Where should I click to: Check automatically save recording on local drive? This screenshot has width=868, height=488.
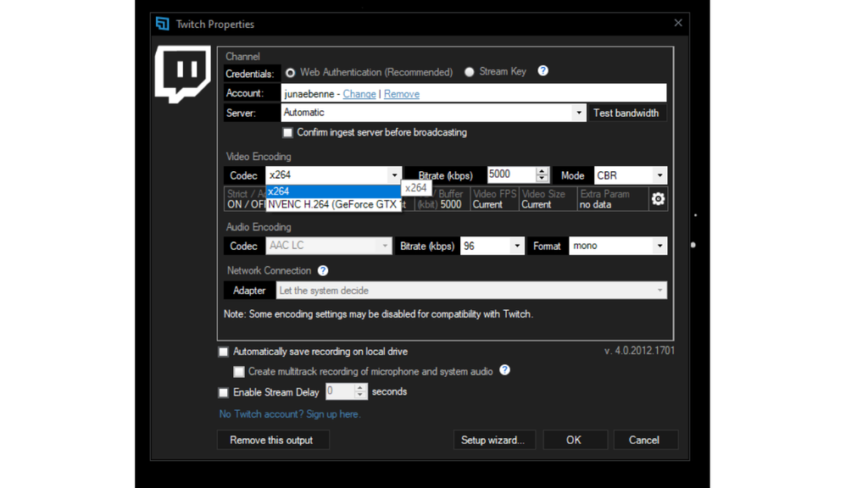point(223,351)
